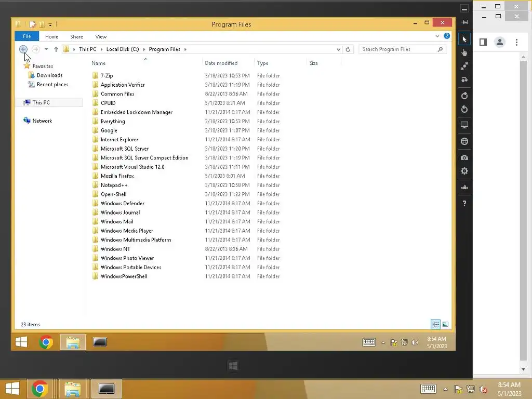Select This PC in the address breadcrumb
Screen dimensions: 532x399
pyautogui.click(x=87, y=49)
